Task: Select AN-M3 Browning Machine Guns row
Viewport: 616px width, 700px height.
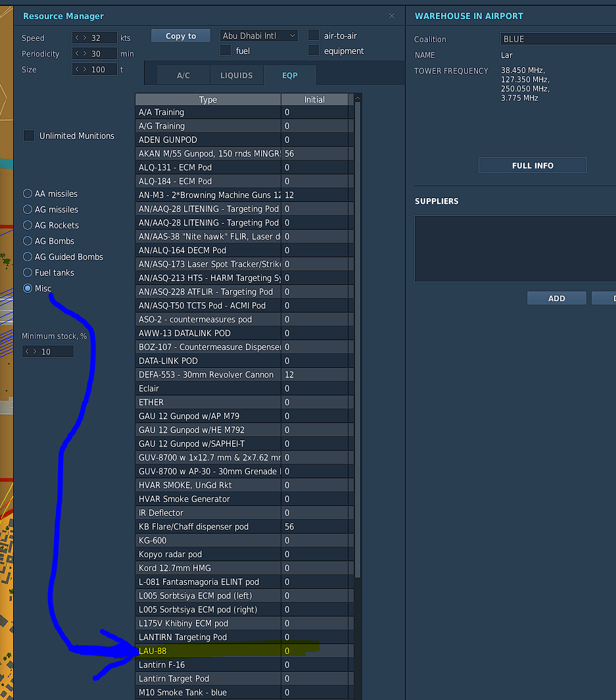Action: click(x=245, y=195)
